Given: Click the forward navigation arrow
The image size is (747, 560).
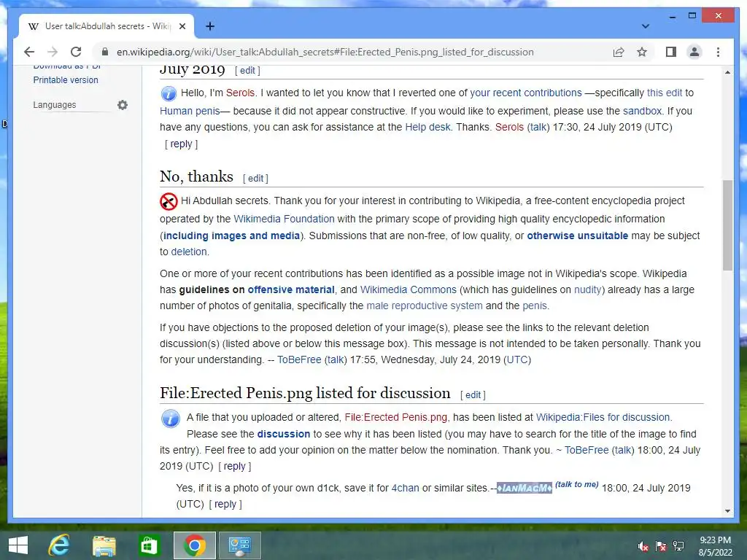Looking at the screenshot, I should pyautogui.click(x=53, y=52).
